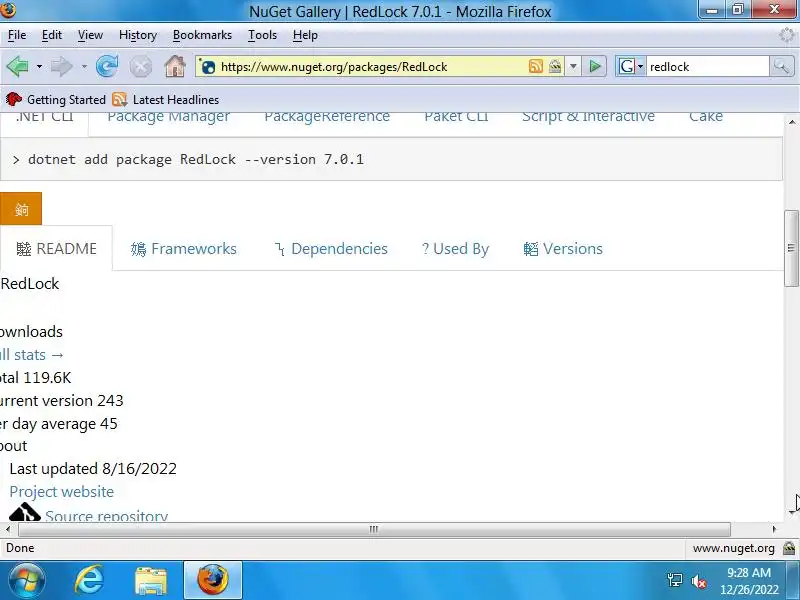This screenshot has height=600, width=800.
Task: Click the vertical scrollbar thumb
Action: tap(791, 248)
